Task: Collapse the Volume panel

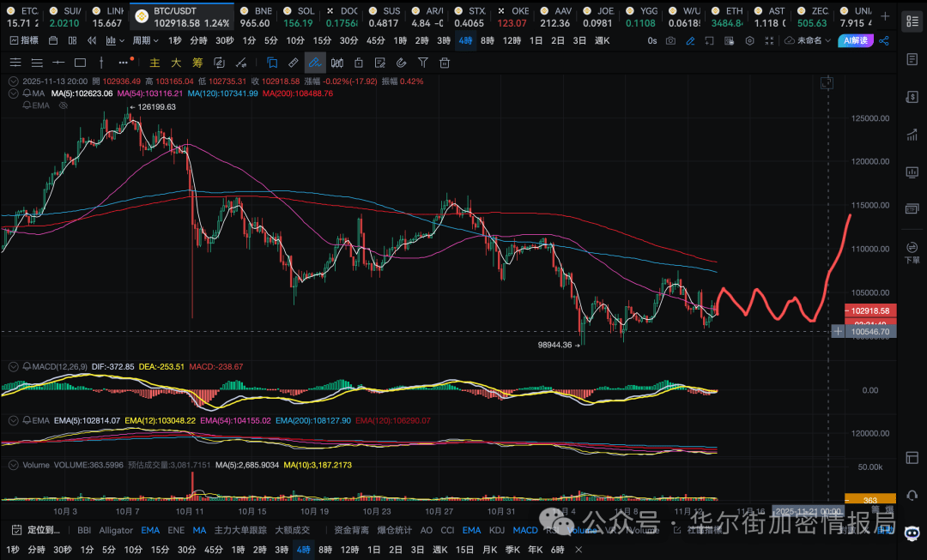Action: tap(13, 465)
